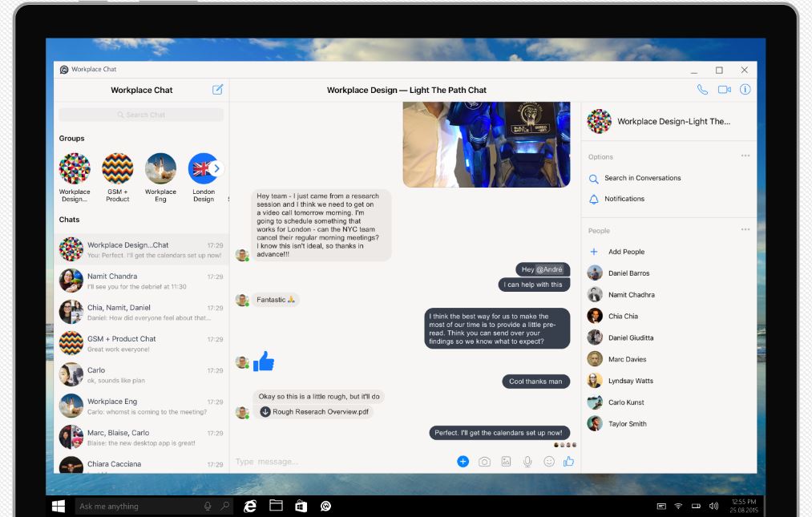Send a thumbs-up like
This screenshot has height=517, width=812.
coord(568,461)
